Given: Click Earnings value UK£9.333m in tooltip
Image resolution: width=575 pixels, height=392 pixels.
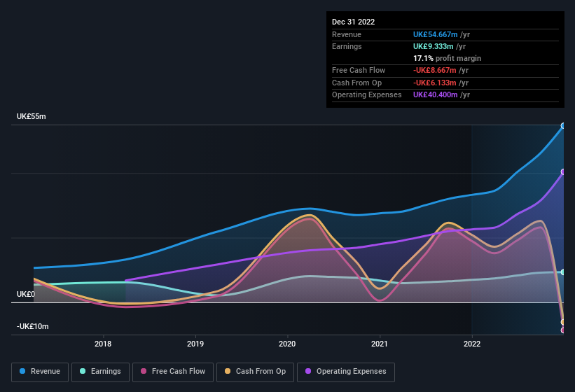Looking at the screenshot, I should coord(433,46).
